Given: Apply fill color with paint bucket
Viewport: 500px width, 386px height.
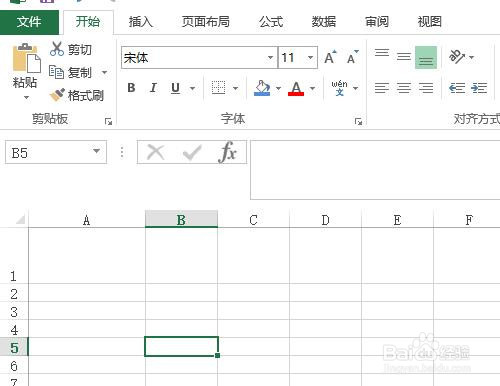Looking at the screenshot, I should coord(262,88).
